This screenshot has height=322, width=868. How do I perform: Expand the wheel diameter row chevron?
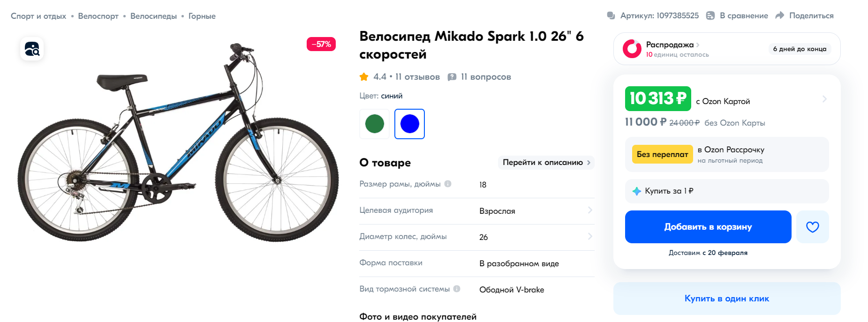pos(590,236)
